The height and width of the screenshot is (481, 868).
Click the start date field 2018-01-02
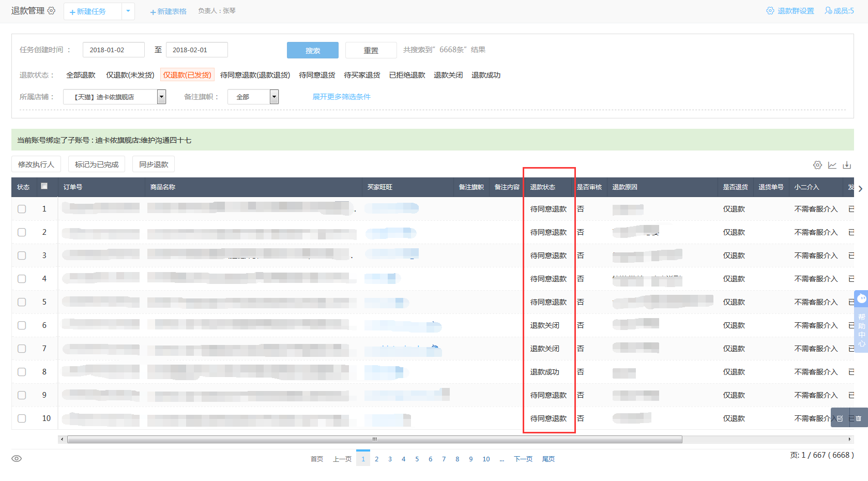click(x=113, y=50)
